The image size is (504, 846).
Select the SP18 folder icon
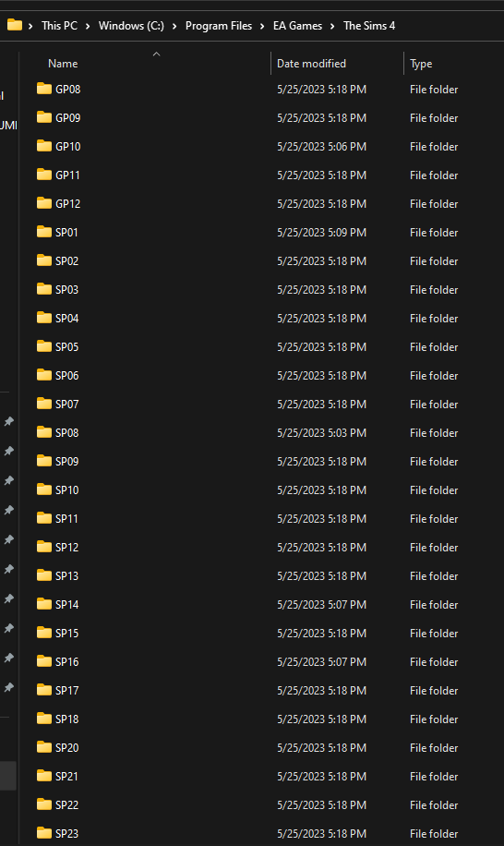44,719
